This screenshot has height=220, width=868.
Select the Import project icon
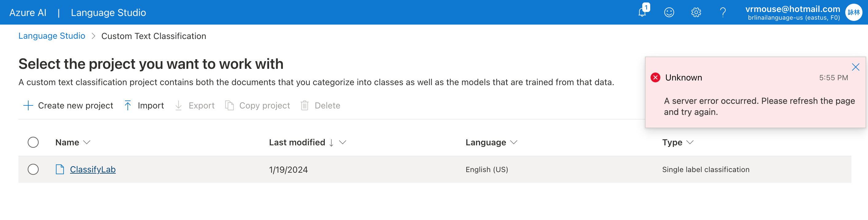pyautogui.click(x=128, y=105)
